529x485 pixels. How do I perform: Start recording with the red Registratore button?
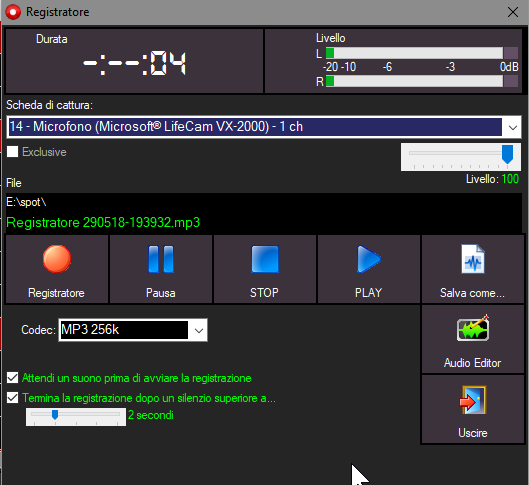pos(57,259)
